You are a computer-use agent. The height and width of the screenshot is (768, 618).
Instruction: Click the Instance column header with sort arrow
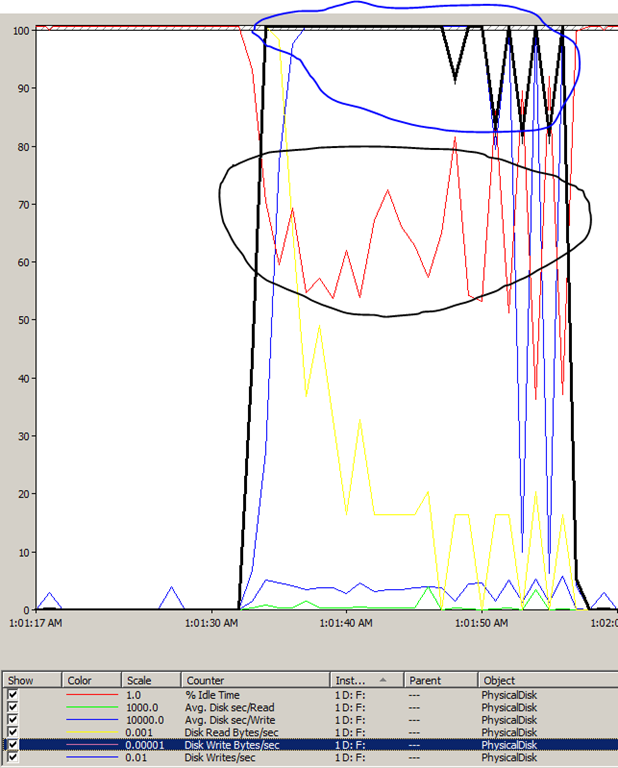pos(360,680)
